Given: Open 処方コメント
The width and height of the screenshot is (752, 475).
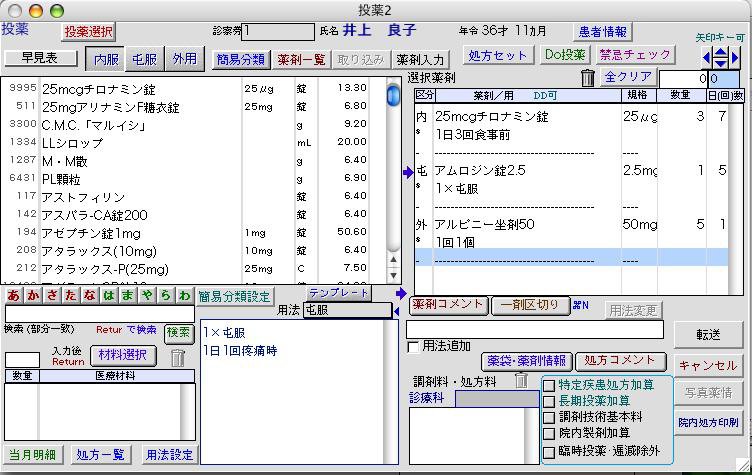Looking at the screenshot, I should pyautogui.click(x=620, y=360).
